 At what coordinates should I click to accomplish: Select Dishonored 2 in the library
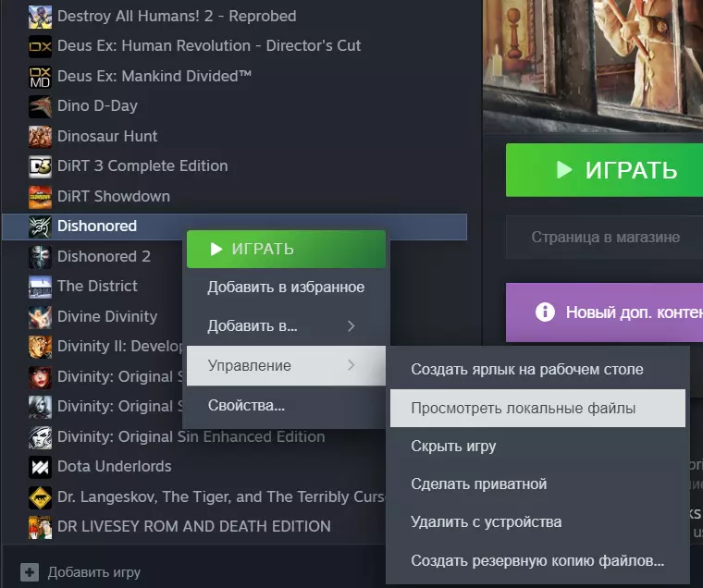[104, 256]
